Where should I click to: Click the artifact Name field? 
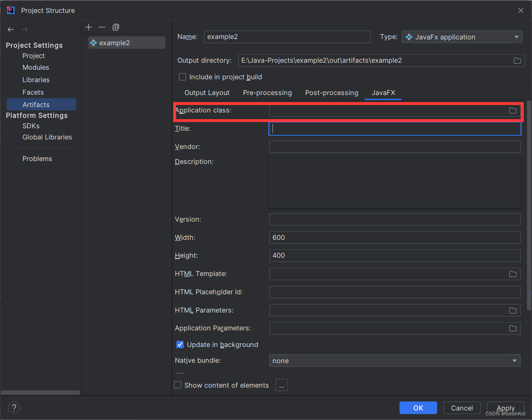(x=287, y=37)
